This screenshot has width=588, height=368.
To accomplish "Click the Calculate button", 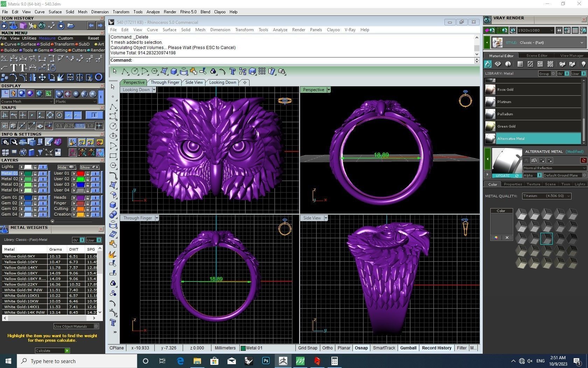I will coord(52,350).
